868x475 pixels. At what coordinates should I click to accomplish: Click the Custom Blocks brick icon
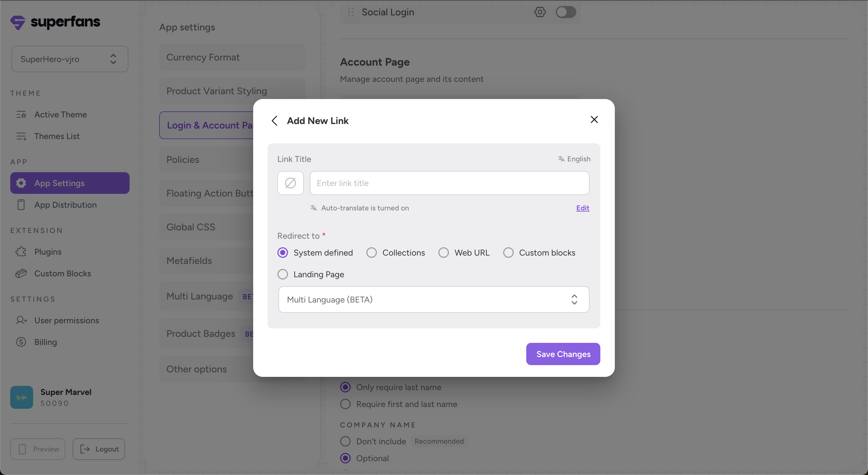pos(21,273)
